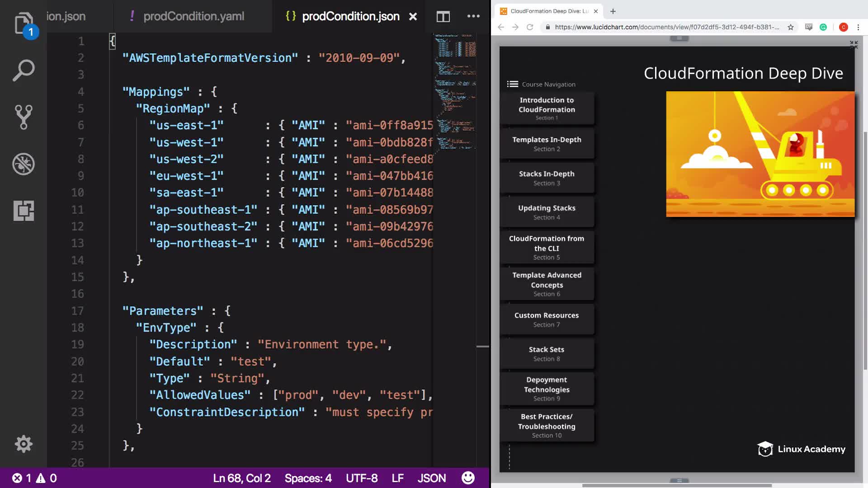
Task: Open the JSON language mode selector
Action: (431, 478)
